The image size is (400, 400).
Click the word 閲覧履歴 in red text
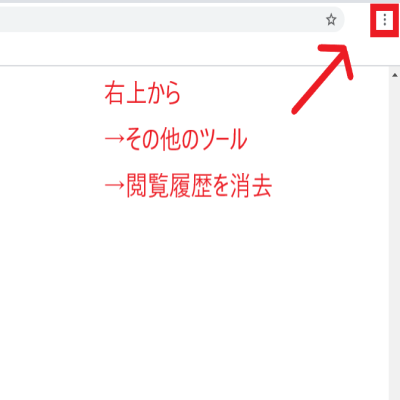click(168, 185)
